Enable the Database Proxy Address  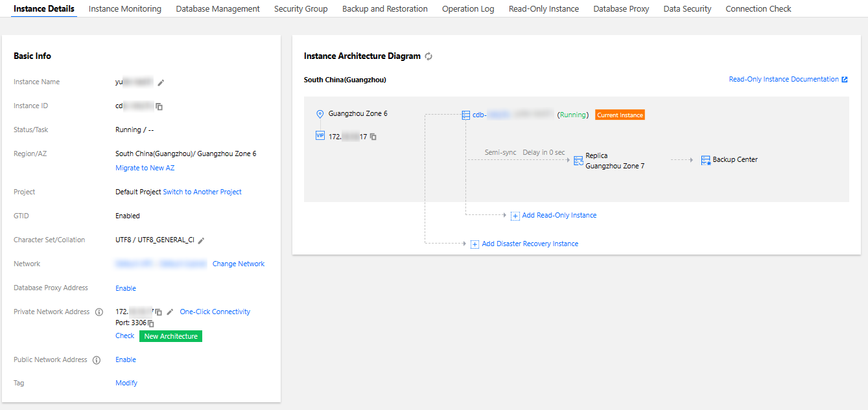point(126,288)
